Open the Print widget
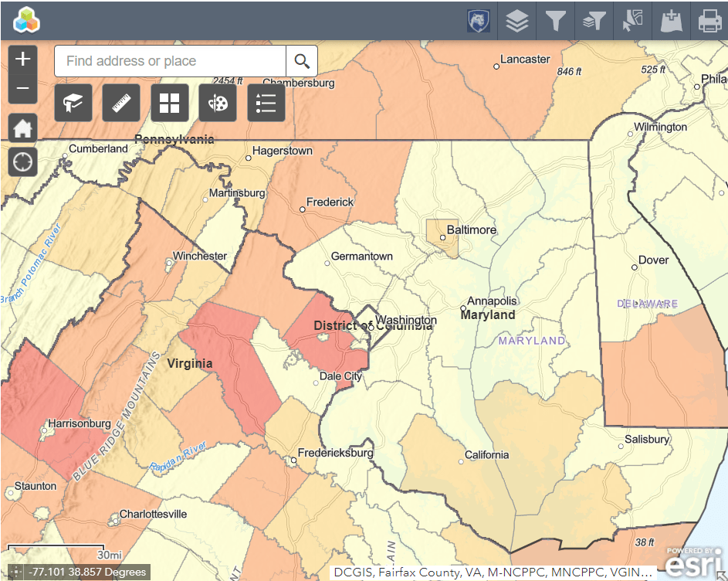Screen dimensions: 728x581 (x=709, y=21)
